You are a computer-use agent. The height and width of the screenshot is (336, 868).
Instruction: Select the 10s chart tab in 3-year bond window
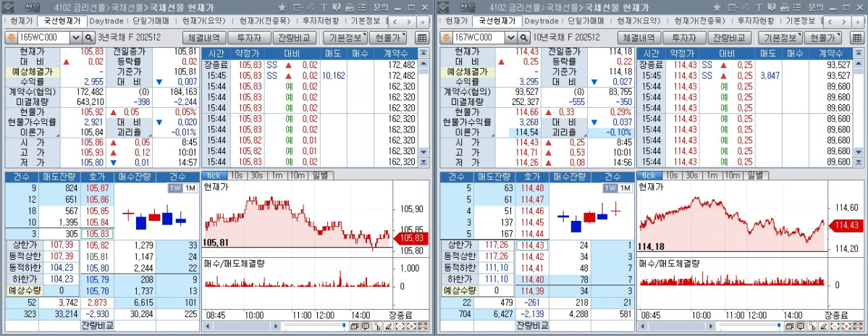(237, 175)
